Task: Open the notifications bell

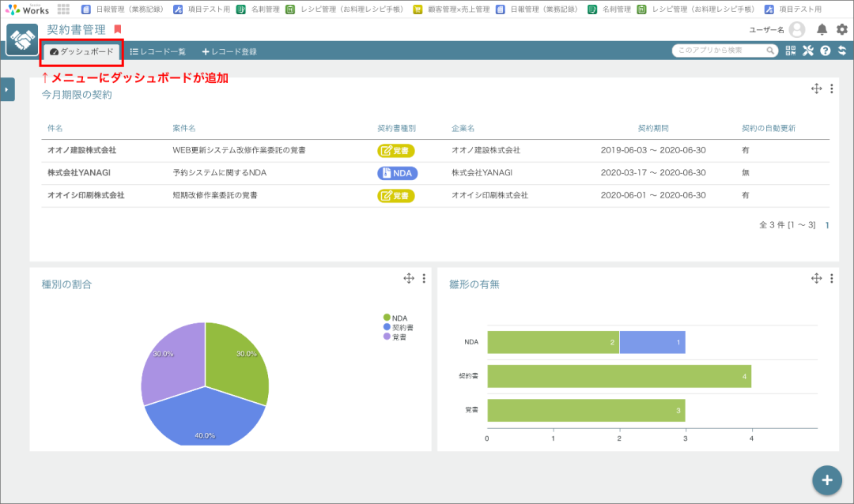Action: point(822,30)
